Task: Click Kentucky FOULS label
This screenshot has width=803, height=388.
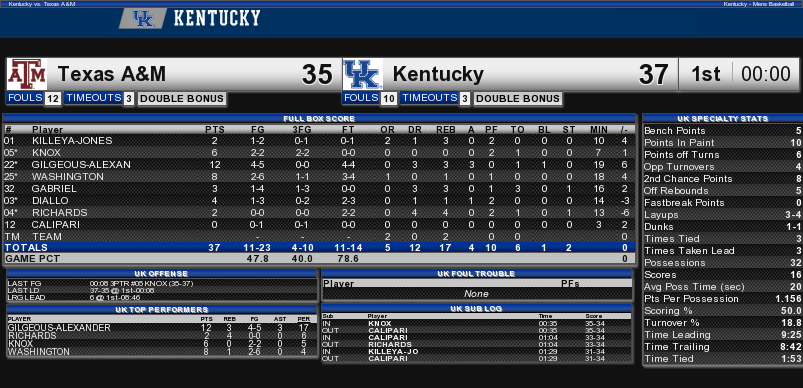Action: [x=361, y=98]
